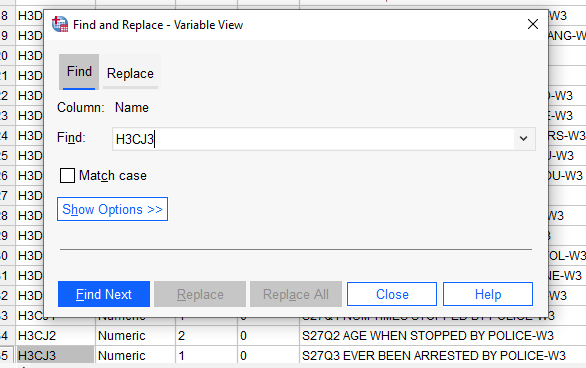Toggle the Match case checkbox
This screenshot has width=586, height=368.
pyautogui.click(x=67, y=176)
